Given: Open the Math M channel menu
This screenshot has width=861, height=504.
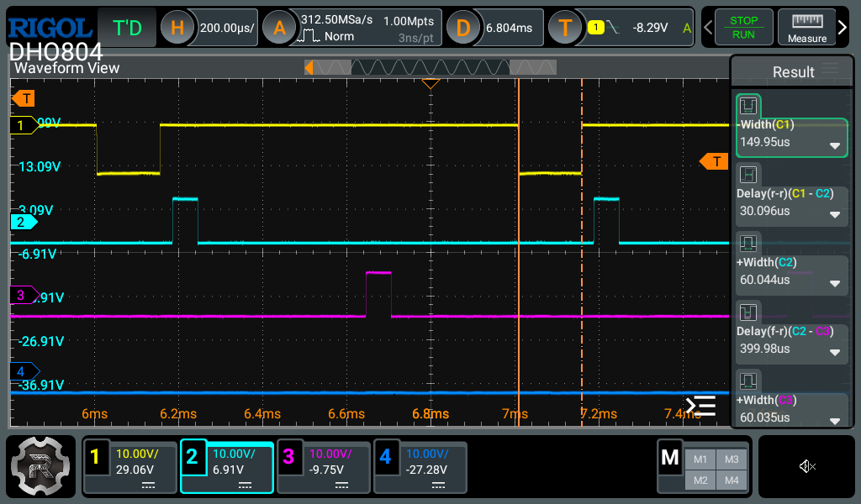Looking at the screenshot, I should (x=670, y=458).
